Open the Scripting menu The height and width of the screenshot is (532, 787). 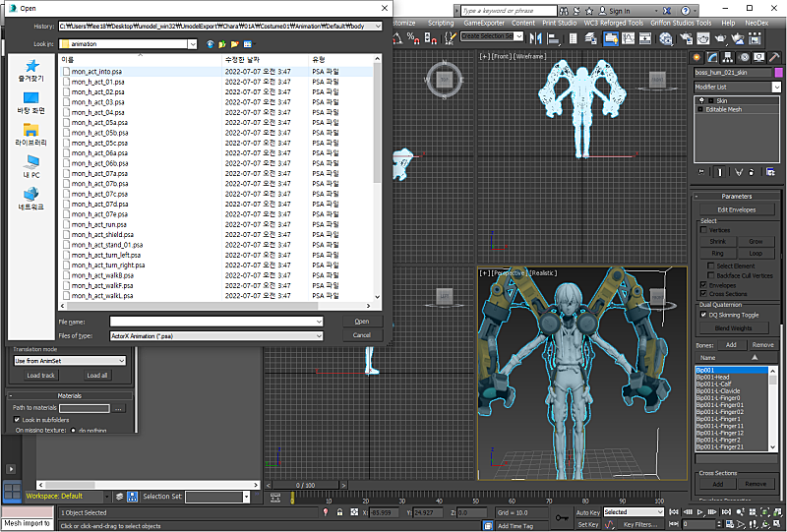tap(441, 22)
